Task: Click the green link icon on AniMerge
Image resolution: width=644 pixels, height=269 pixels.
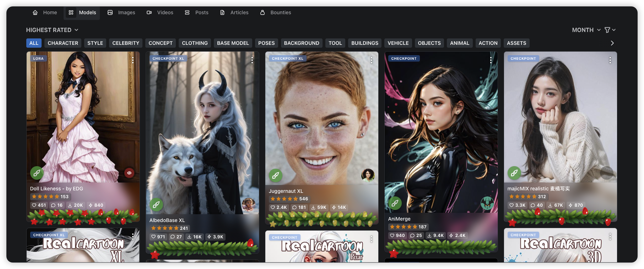Action: (395, 203)
